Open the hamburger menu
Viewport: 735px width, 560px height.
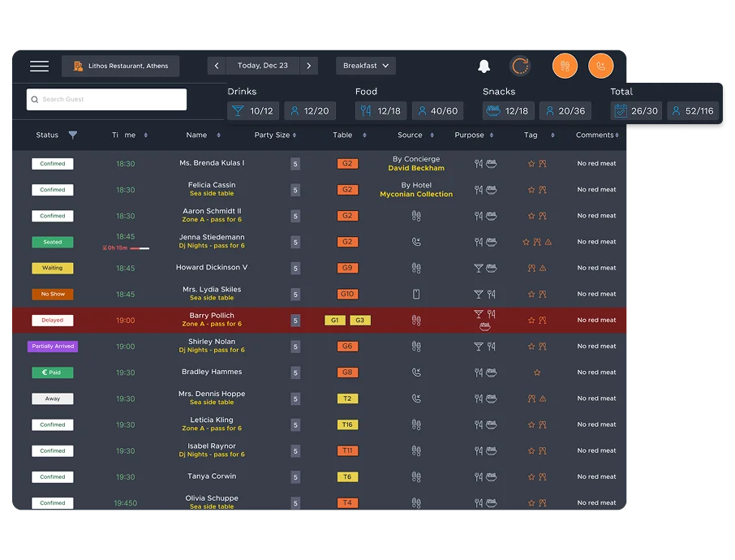[40, 66]
